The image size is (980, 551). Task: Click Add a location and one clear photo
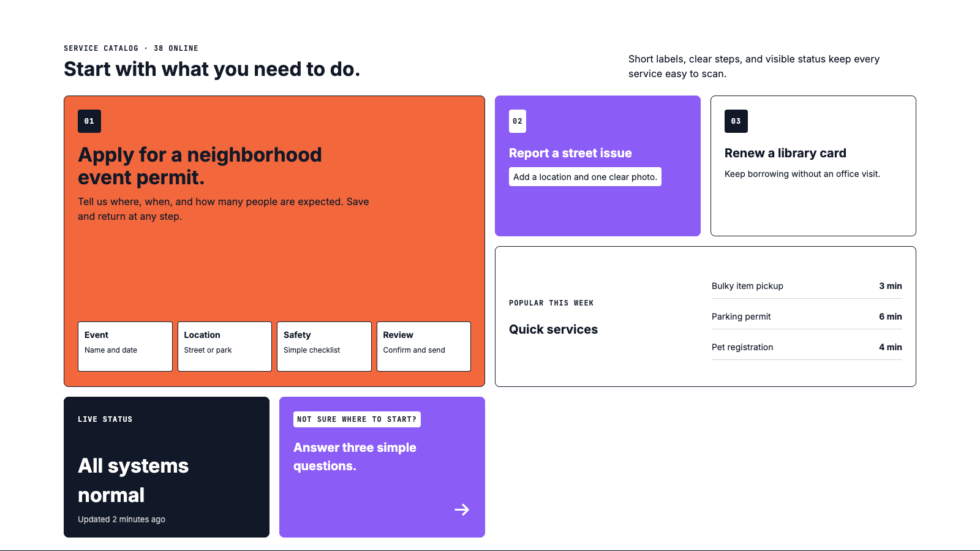tap(585, 177)
